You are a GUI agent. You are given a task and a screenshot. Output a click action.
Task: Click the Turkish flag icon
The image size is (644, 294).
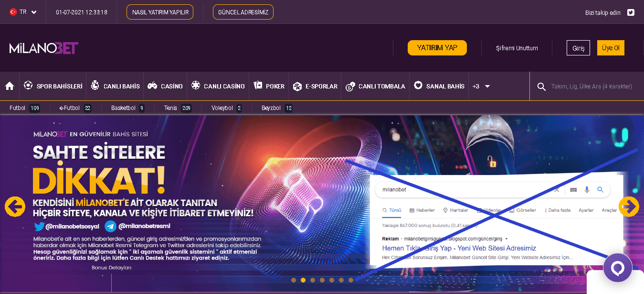(13, 12)
